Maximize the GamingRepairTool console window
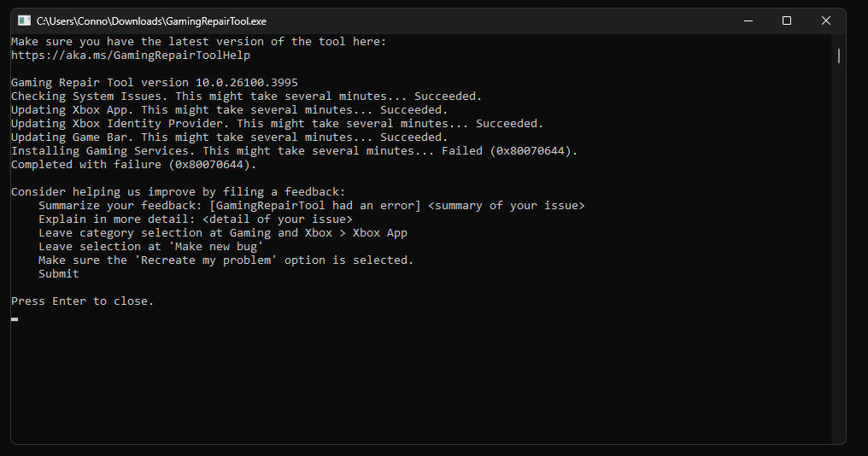The width and height of the screenshot is (868, 456). (x=787, y=21)
